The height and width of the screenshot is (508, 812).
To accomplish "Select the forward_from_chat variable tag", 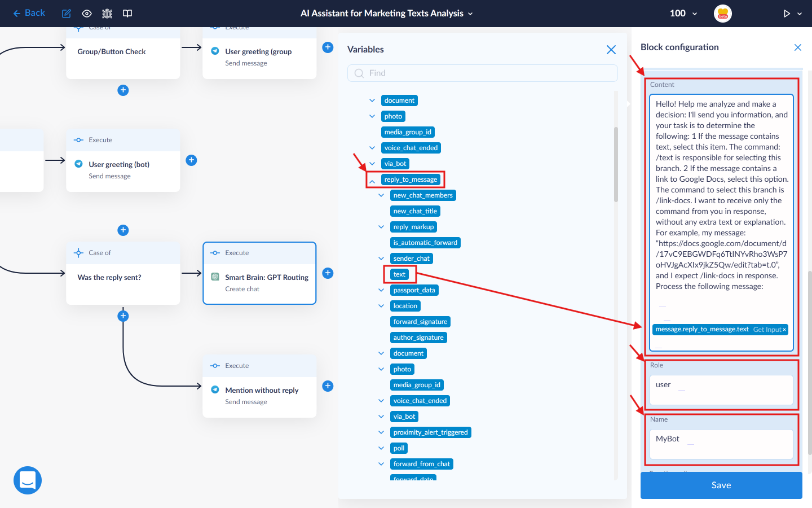I will (x=422, y=464).
